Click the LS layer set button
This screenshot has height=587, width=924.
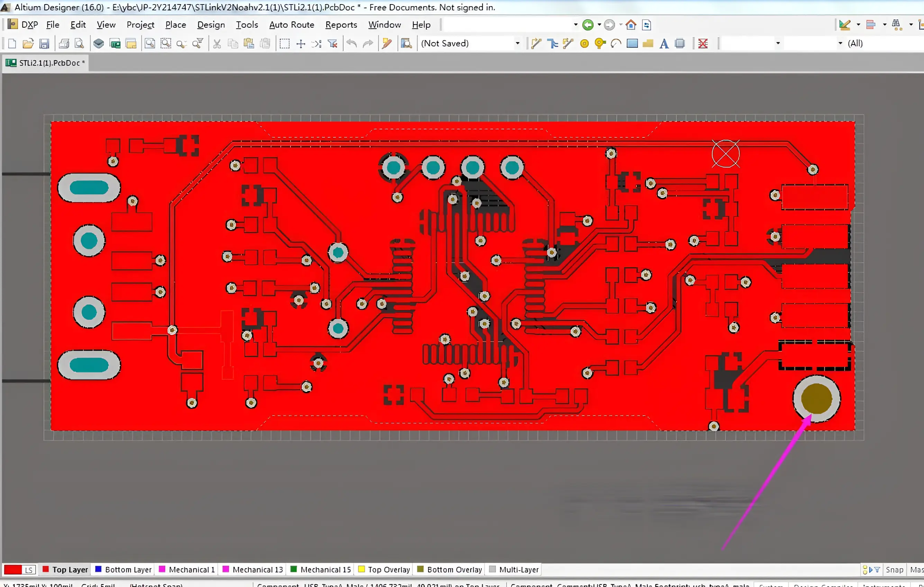tap(29, 570)
